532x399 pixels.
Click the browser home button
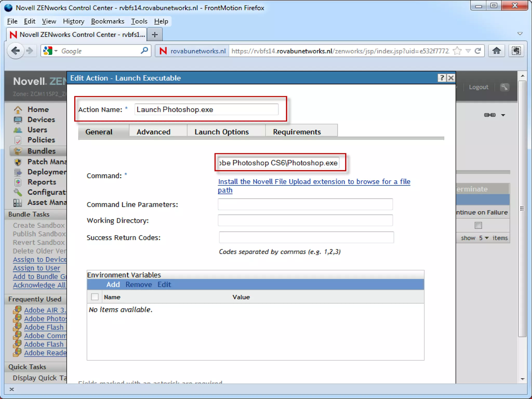[x=496, y=51]
